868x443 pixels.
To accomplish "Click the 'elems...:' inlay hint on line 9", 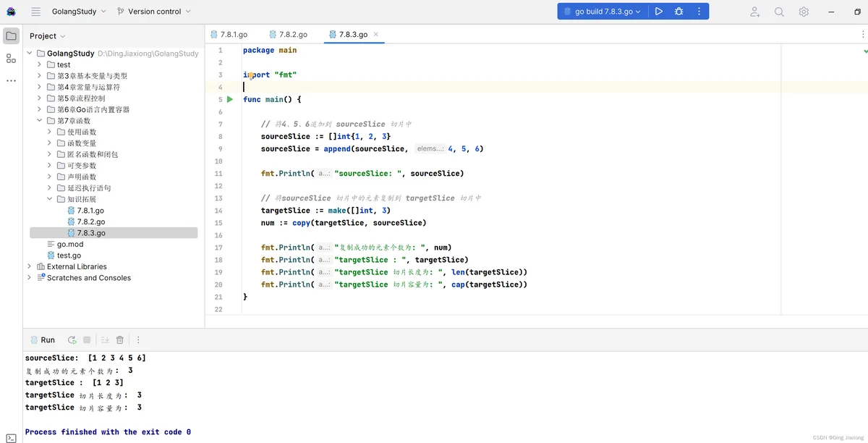I will [x=430, y=149].
